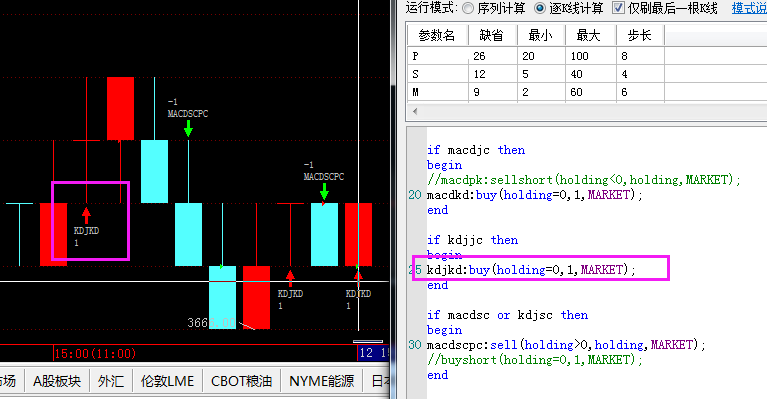
Task: Edit default value 9 of parameter M
Action: click(476, 92)
